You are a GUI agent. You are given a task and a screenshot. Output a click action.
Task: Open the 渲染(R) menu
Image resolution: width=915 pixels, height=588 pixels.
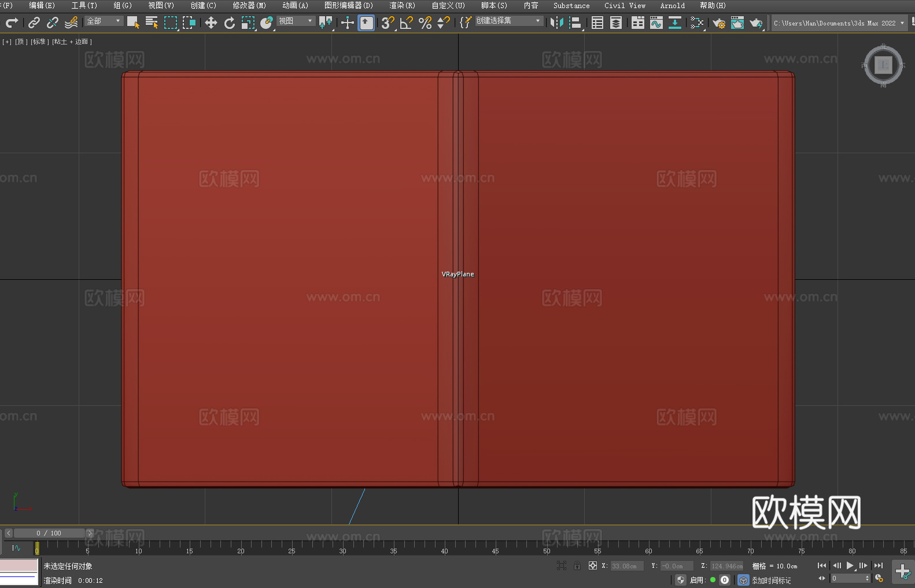[x=403, y=5]
